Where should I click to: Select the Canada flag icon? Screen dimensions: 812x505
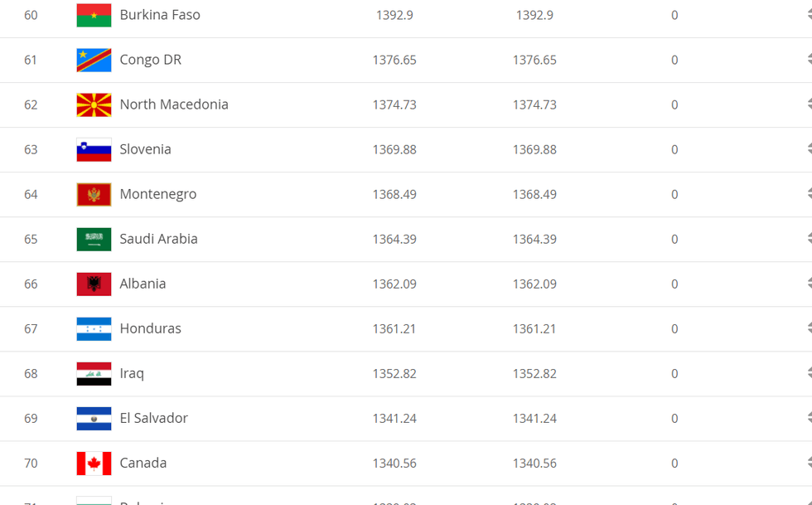coord(94,463)
